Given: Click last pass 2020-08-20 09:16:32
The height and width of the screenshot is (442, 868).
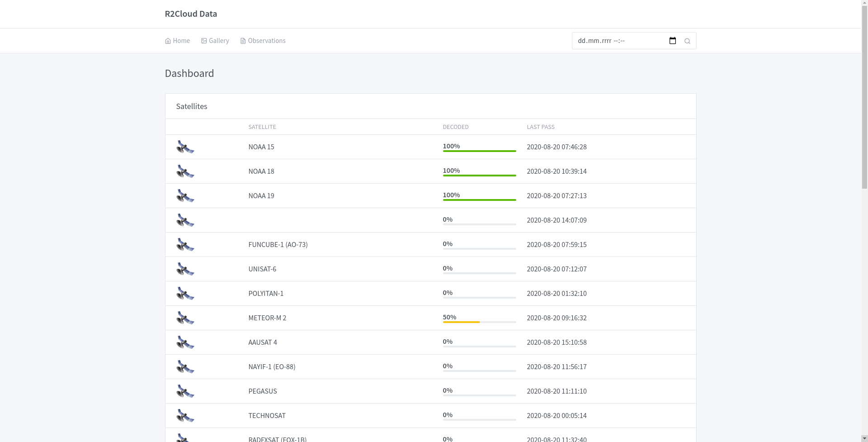Looking at the screenshot, I should 557,318.
